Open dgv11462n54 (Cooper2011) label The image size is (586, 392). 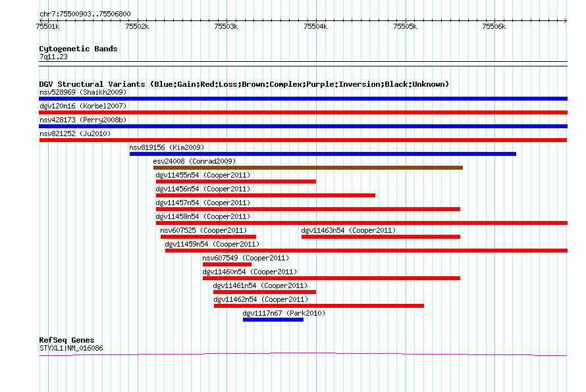(x=261, y=299)
